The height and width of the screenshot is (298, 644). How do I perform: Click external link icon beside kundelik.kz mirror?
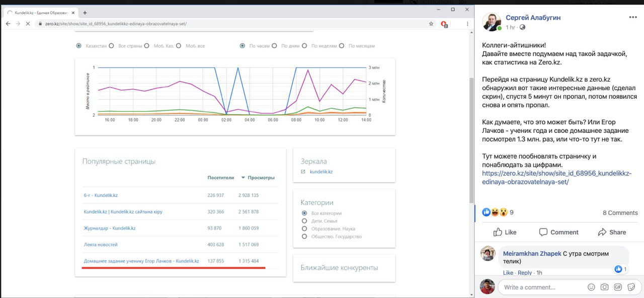303,172
